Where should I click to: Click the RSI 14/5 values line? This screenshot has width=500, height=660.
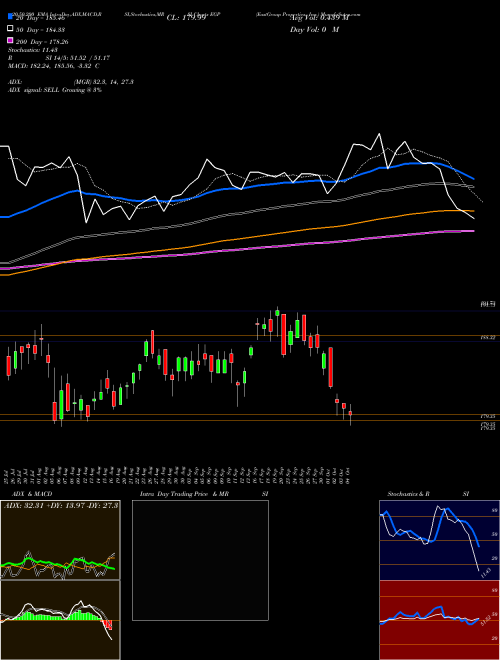pyautogui.click(x=59, y=58)
